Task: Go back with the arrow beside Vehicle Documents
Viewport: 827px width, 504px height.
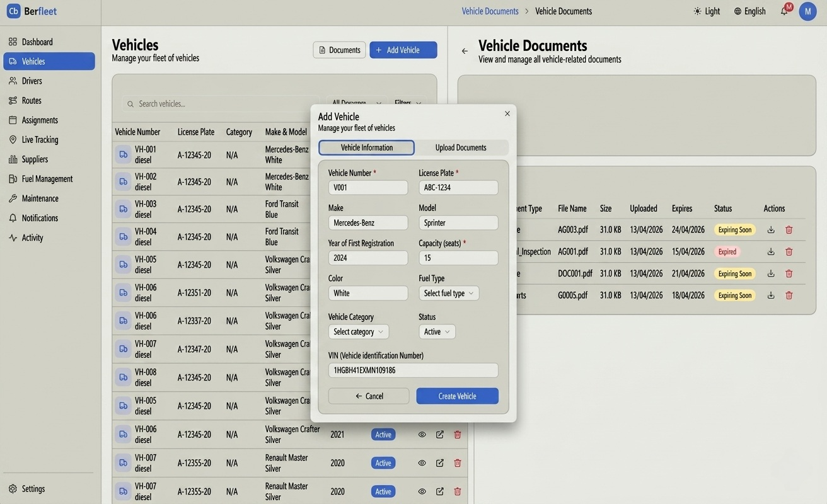Action: [x=465, y=51]
